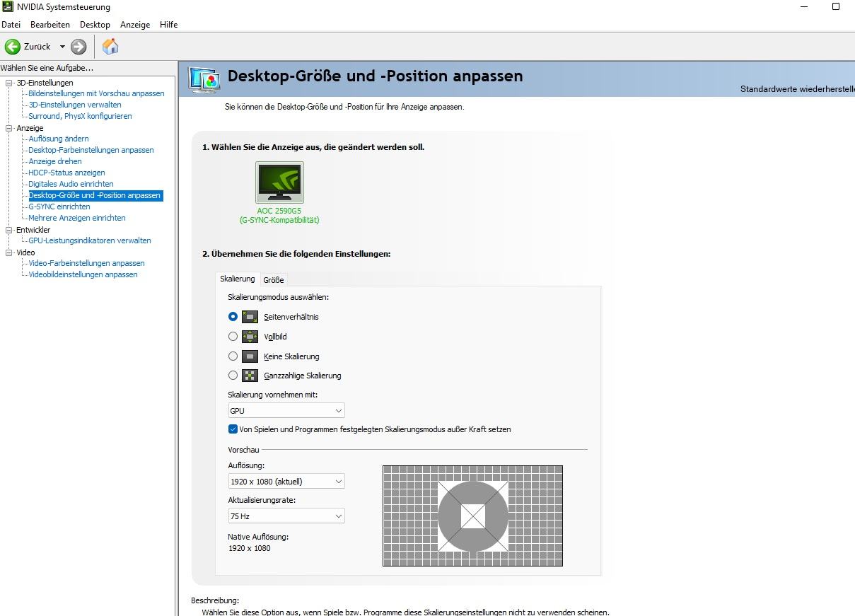The width and height of the screenshot is (855, 616).
Task: Click the Native Auflösung 1920 x 1080 value
Action: (249, 548)
